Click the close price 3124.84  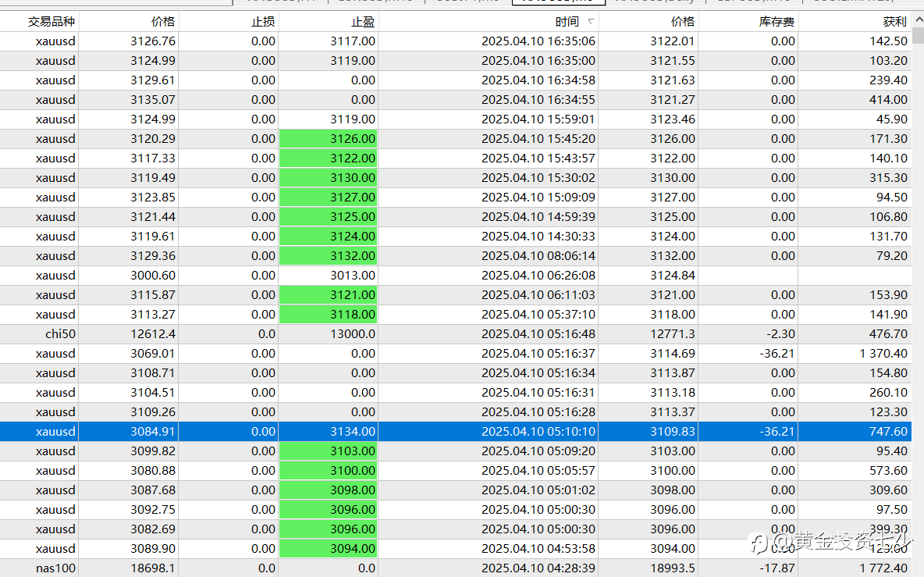673,276
